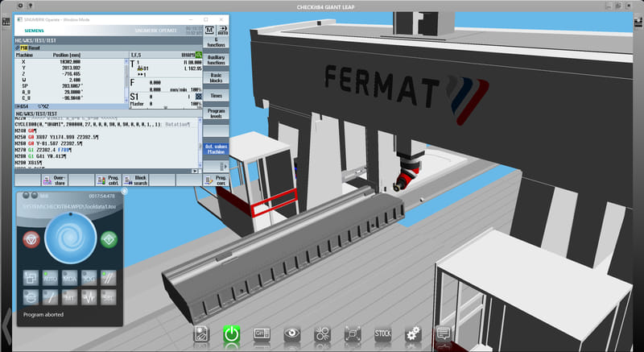The width and height of the screenshot is (644, 352).
Task: Open the Program levels softkey
Action: (216, 114)
